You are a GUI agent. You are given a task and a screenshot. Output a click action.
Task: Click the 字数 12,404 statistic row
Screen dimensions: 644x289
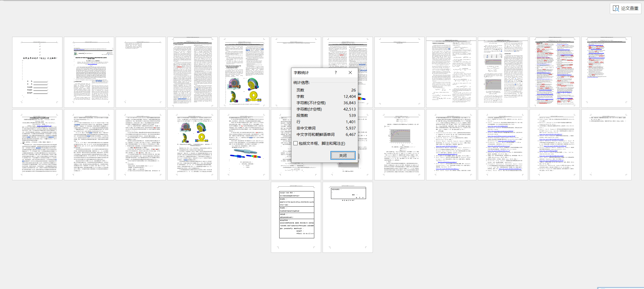(326, 97)
